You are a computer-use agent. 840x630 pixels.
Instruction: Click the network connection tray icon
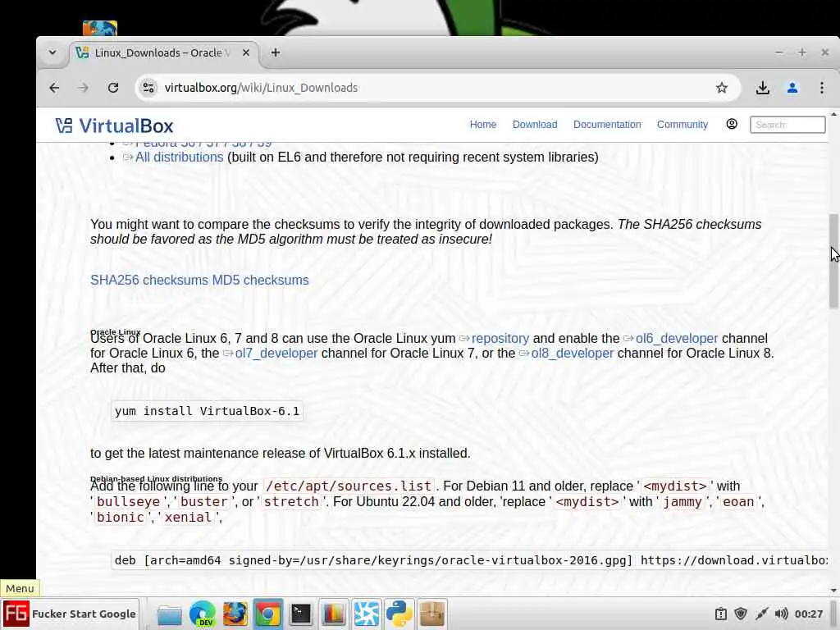761,614
